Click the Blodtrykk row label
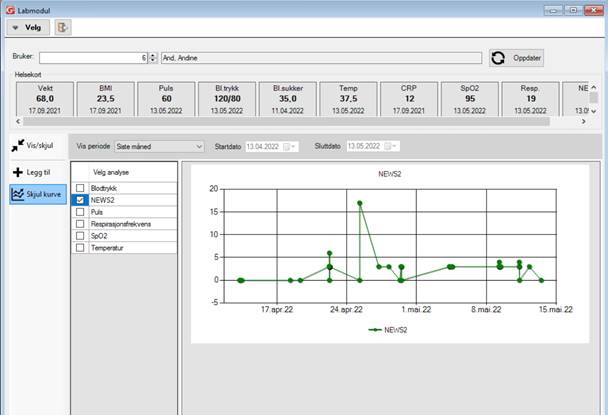The width and height of the screenshot is (608, 415). pos(104,188)
